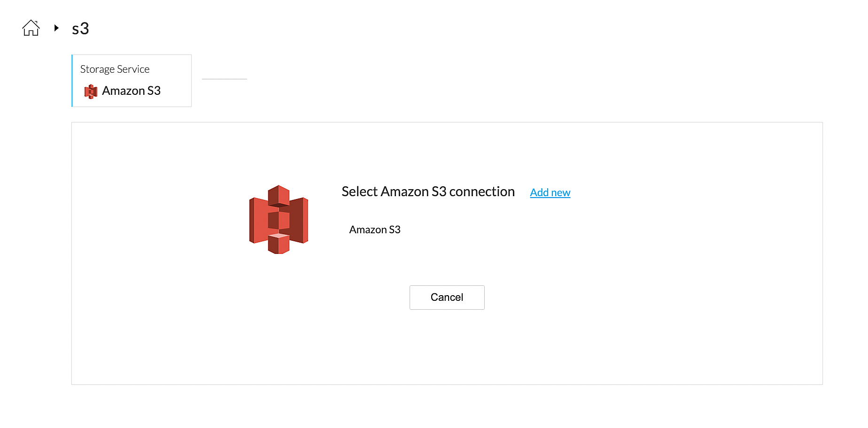
Task: Click the breadcrumb arrow beside s3
Action: coord(56,28)
